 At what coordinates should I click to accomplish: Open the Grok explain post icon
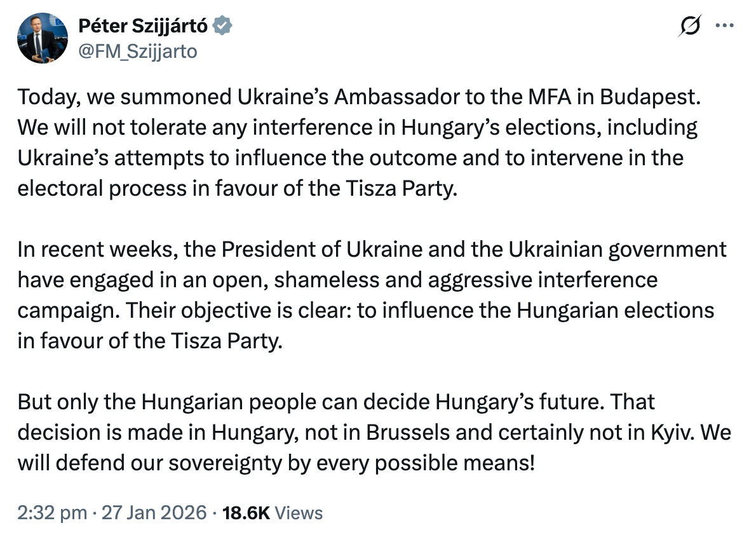690,26
